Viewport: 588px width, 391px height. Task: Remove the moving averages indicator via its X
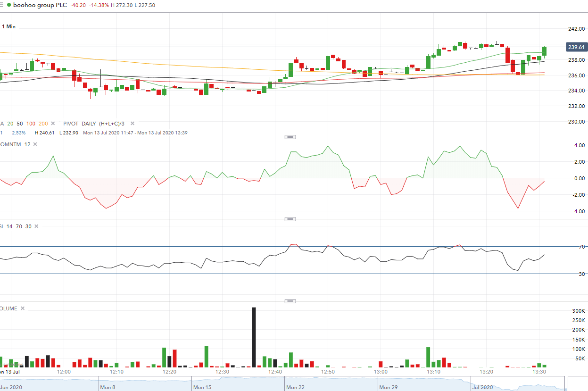pos(53,124)
